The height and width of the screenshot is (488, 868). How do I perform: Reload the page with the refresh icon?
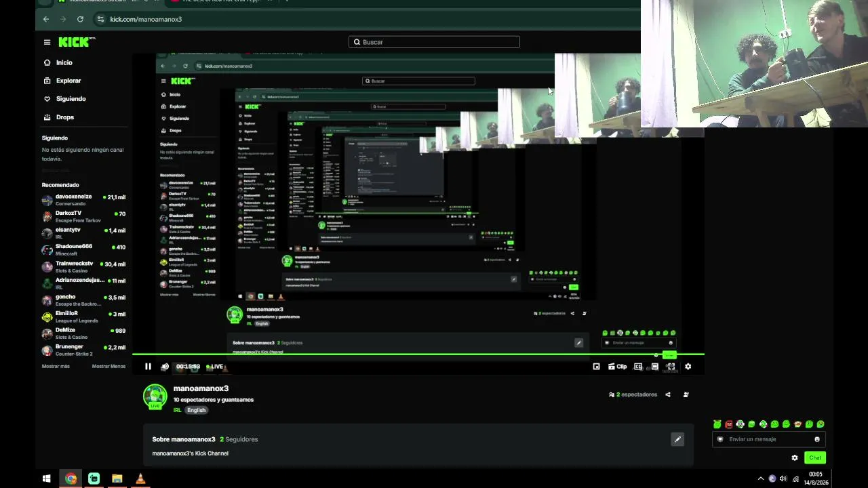click(x=80, y=19)
